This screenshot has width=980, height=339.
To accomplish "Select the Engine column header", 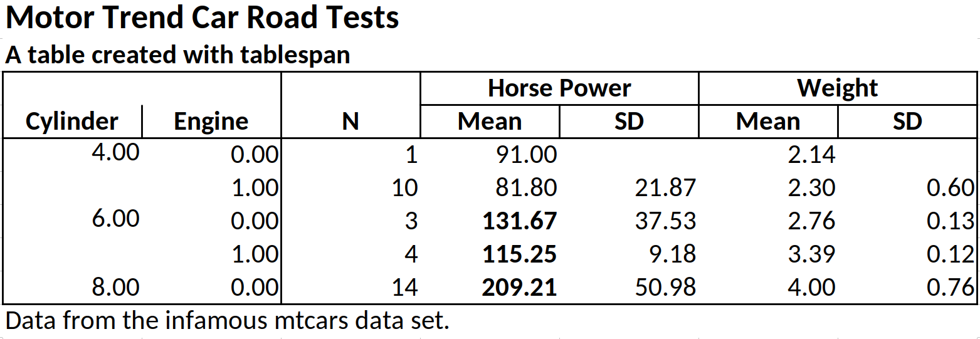I will (211, 121).
